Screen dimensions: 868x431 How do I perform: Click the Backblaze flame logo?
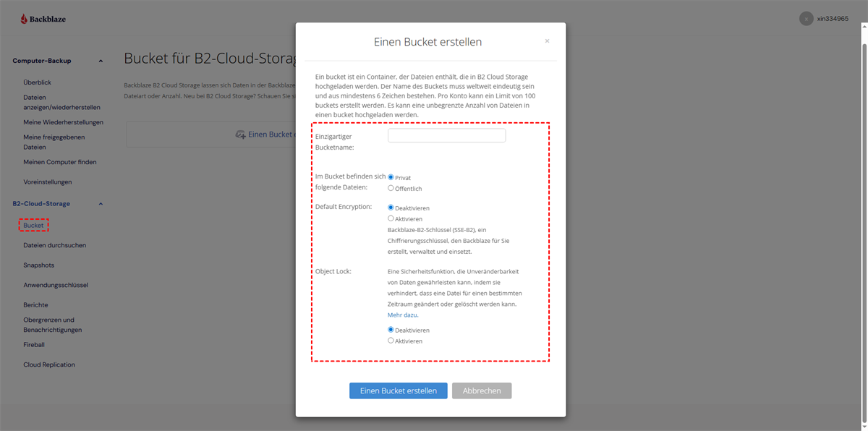(x=24, y=19)
